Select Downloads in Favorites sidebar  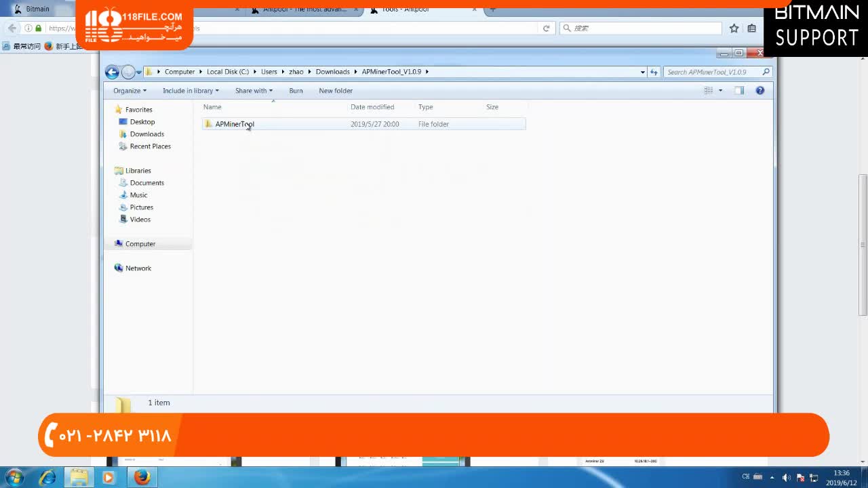146,134
